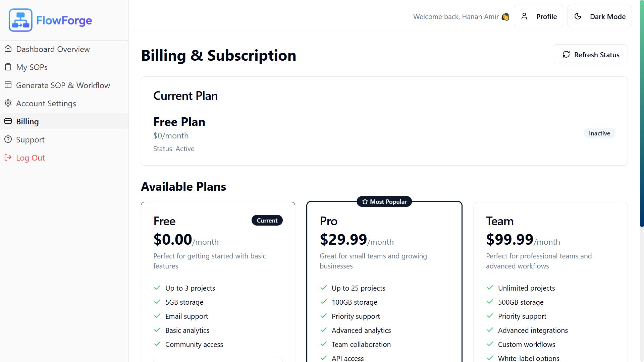This screenshot has height=362, width=644.
Task: Click the FlowForge logo icon
Action: (x=20, y=20)
